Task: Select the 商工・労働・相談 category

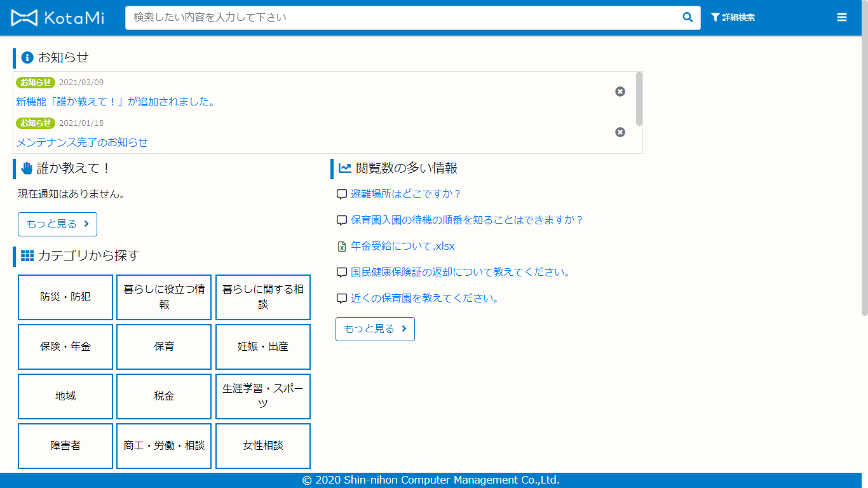Action: pyautogui.click(x=164, y=446)
